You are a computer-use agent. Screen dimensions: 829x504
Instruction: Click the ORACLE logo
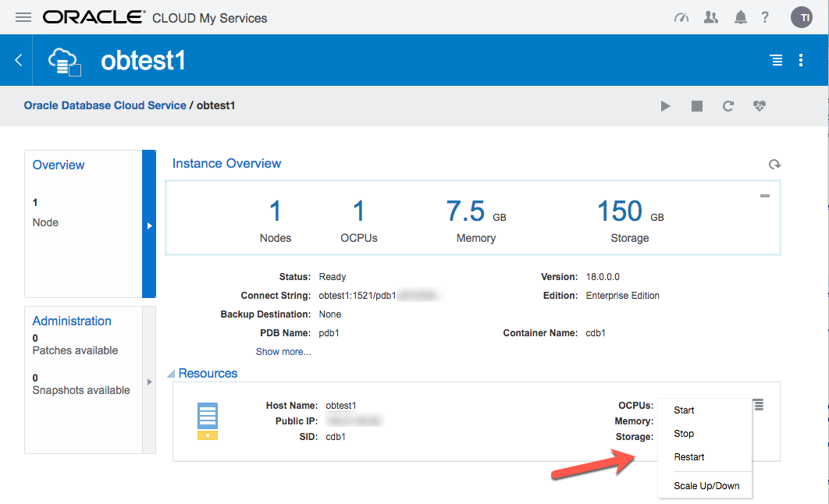coord(94,17)
